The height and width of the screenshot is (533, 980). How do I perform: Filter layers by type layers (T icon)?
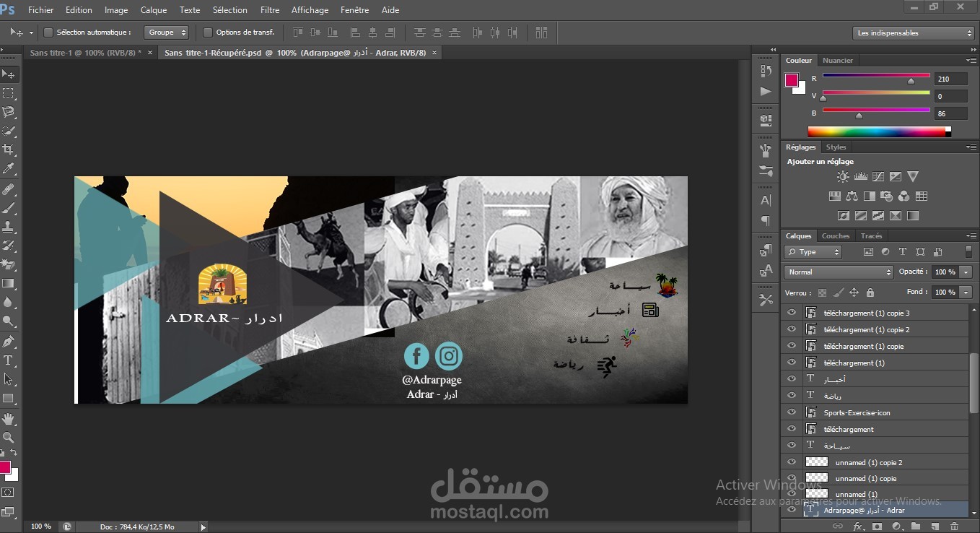[x=902, y=252]
